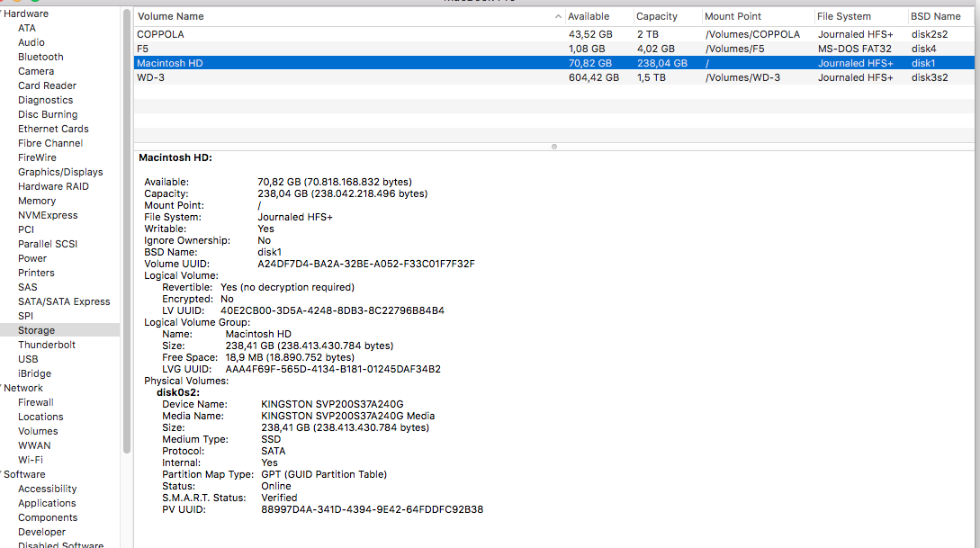The height and width of the screenshot is (548, 980).
Task: Select the F5 volume row
Action: click(553, 49)
